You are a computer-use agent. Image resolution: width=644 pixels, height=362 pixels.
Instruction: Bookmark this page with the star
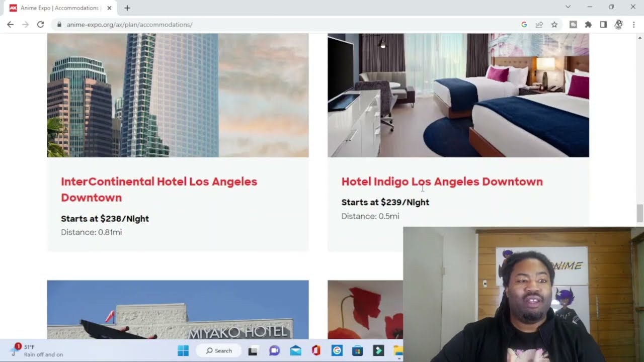click(x=554, y=24)
